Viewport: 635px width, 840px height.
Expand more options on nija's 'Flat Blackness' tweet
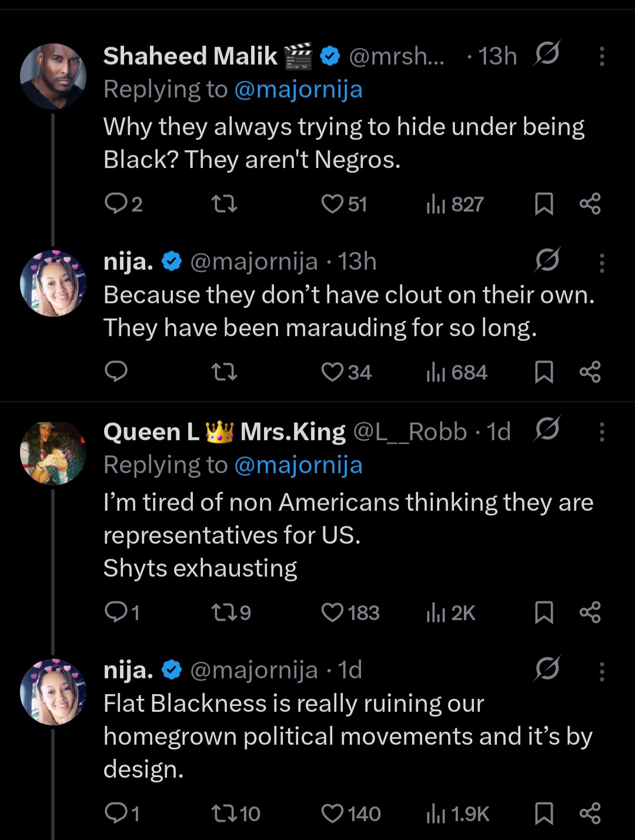pos(601,671)
